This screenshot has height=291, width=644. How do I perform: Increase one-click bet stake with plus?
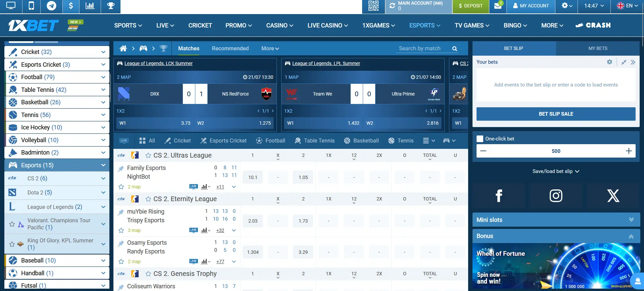pyautogui.click(x=629, y=151)
